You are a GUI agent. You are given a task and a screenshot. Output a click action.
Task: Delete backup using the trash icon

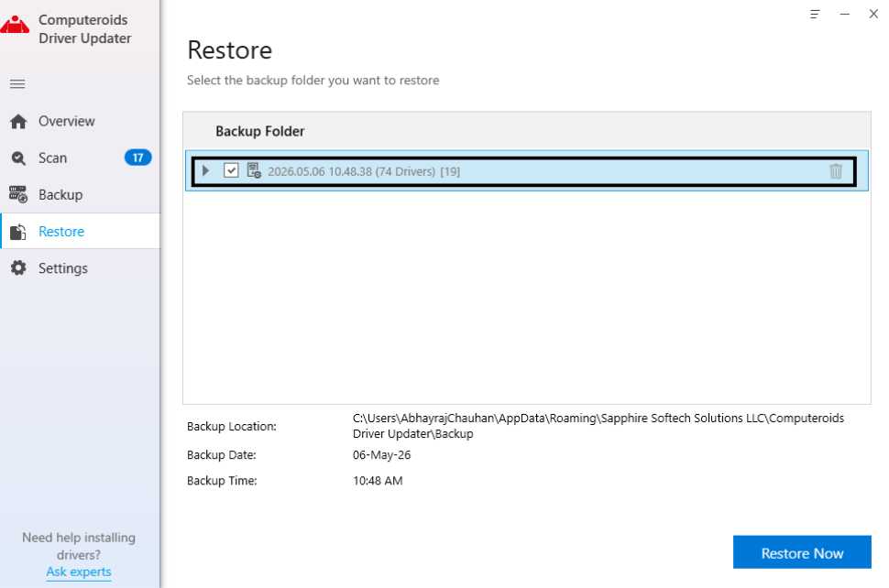[x=836, y=171]
